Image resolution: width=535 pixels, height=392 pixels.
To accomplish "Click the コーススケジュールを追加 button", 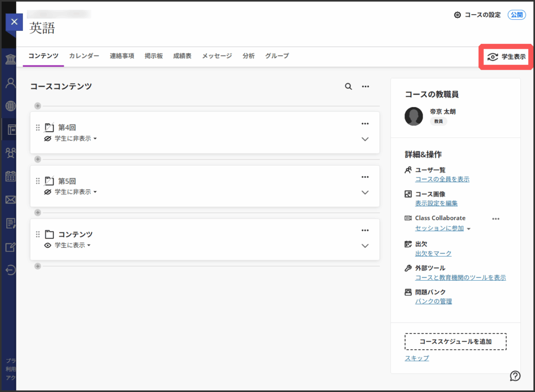I will click(456, 341).
